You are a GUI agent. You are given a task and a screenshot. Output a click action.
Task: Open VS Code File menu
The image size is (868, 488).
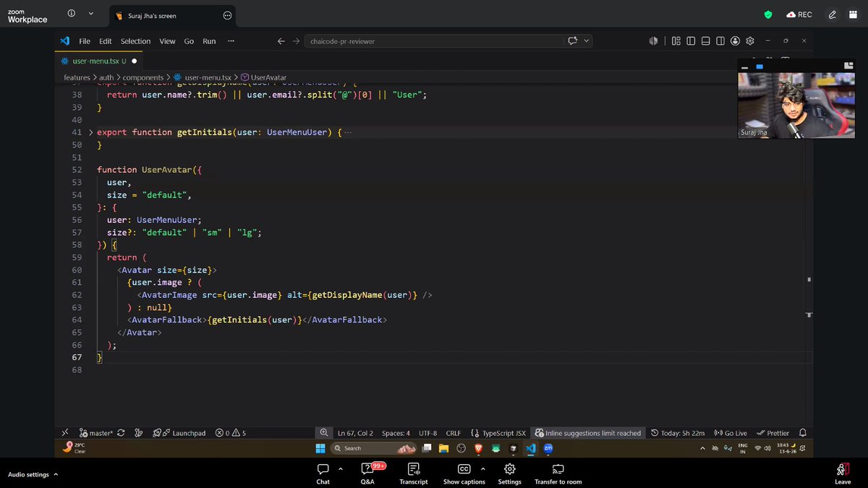coord(85,41)
